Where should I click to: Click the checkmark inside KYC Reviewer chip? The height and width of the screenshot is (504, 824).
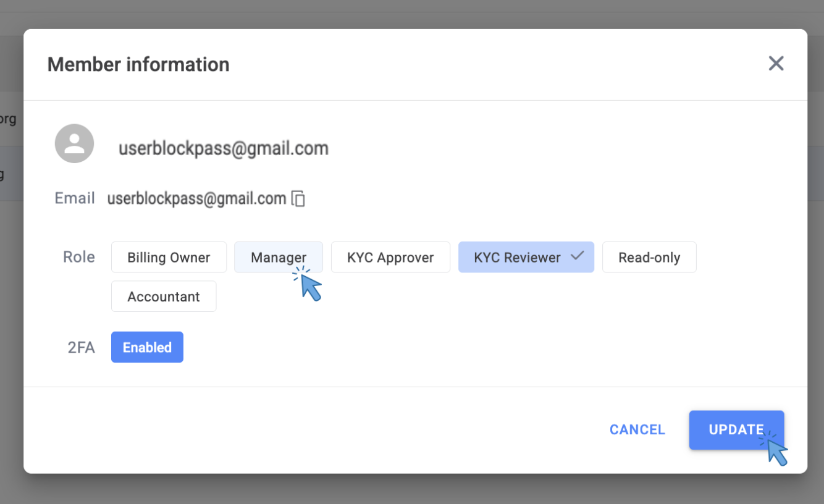point(577,256)
